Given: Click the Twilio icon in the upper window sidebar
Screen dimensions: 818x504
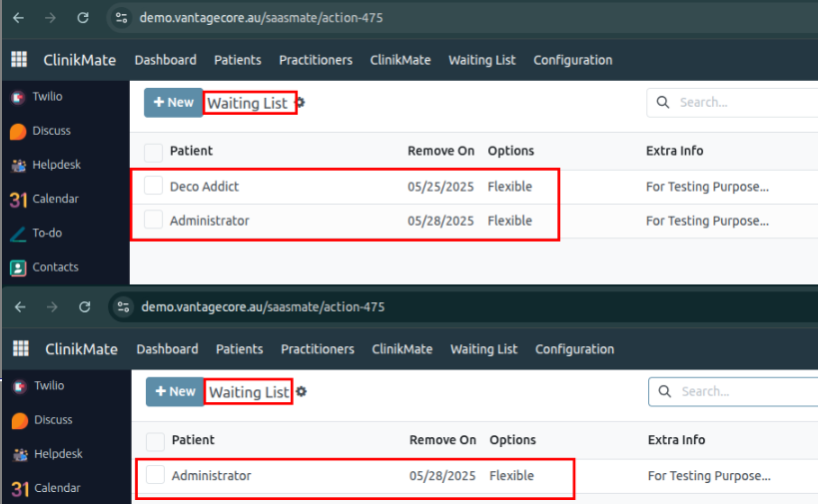Looking at the screenshot, I should coord(18,97).
